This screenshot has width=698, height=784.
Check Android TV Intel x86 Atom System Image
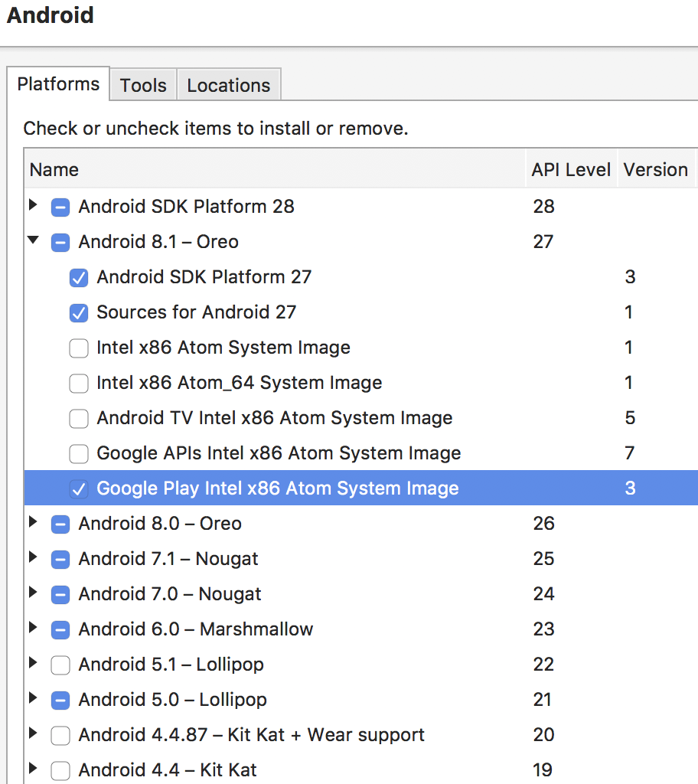(79, 419)
